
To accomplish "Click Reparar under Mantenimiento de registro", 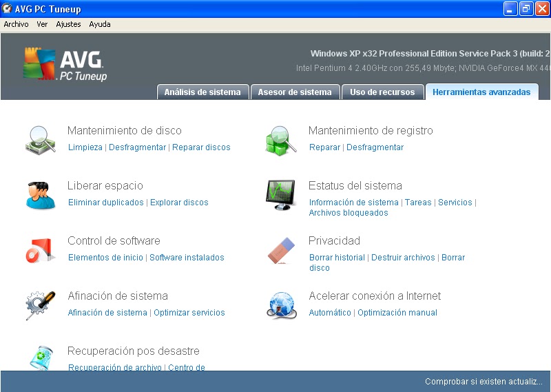I will tap(324, 147).
